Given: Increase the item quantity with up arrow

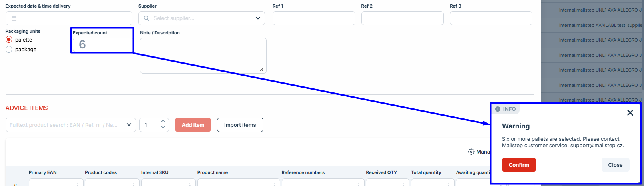Looking at the screenshot, I should tap(163, 121).
